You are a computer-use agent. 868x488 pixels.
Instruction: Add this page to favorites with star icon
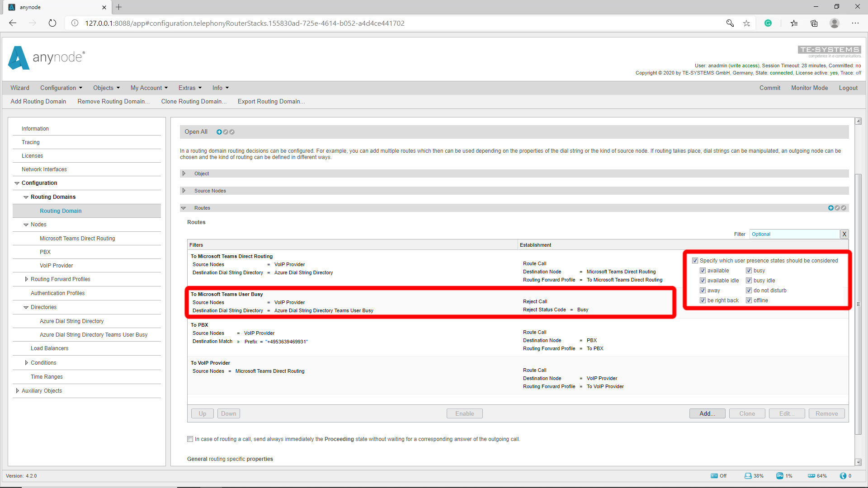[x=746, y=23]
